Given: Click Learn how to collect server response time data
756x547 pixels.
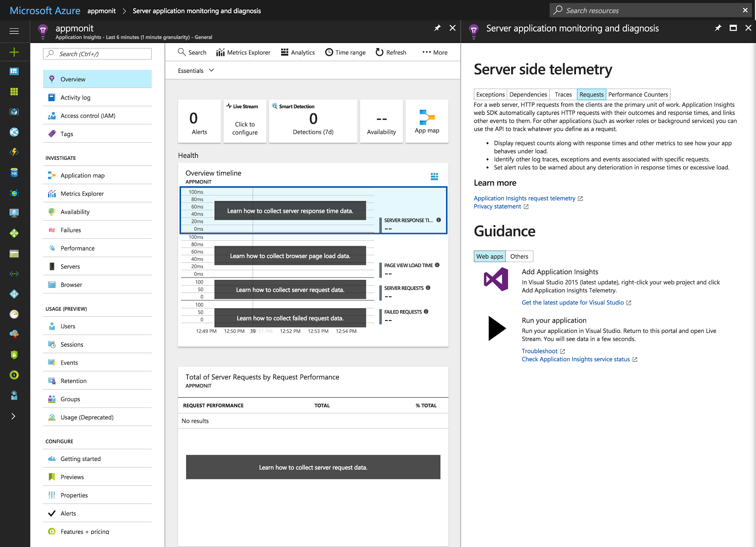Looking at the screenshot, I should 290,211.
